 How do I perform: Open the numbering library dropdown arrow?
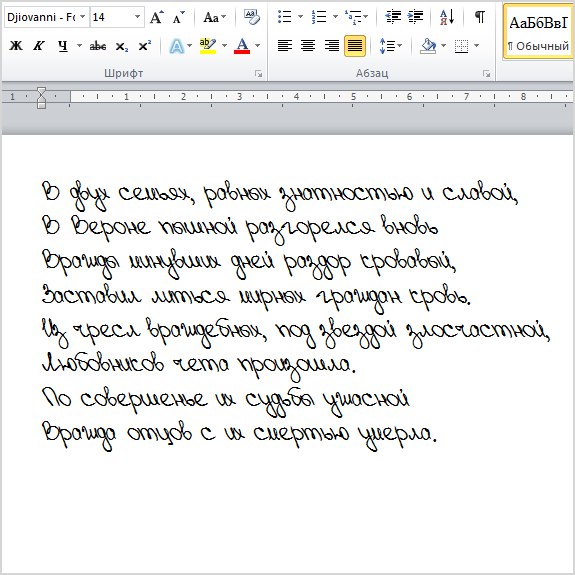point(335,17)
